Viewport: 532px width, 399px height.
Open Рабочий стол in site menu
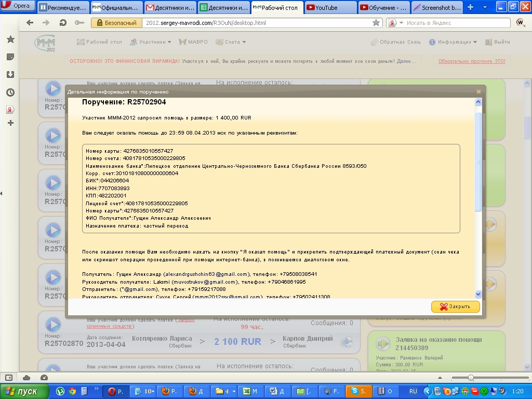click(99, 42)
